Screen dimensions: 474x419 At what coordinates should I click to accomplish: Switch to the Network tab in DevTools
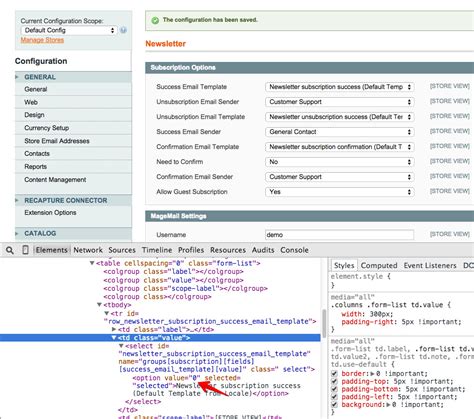coord(88,250)
